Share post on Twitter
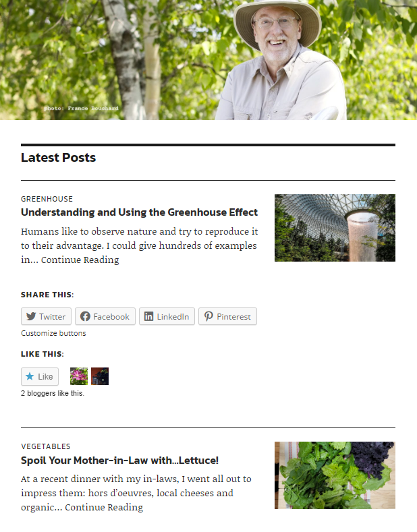417x532 pixels. (x=46, y=316)
